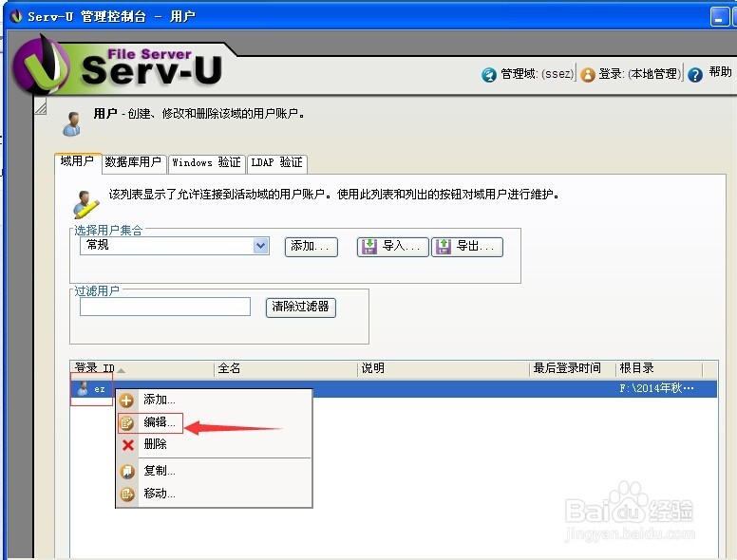Click the 登录 user icon in header
Image resolution: width=737 pixels, height=560 pixels.
(588, 75)
